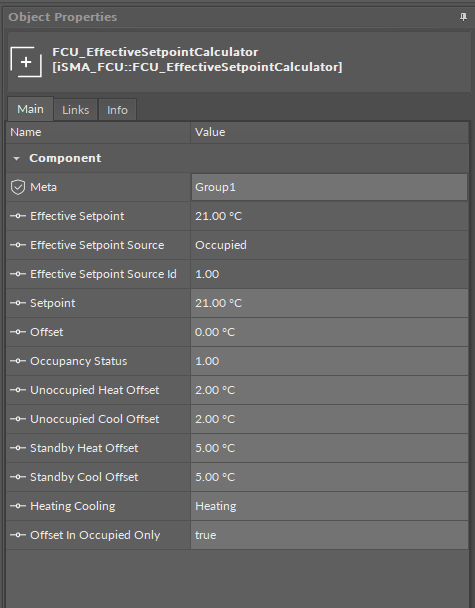This screenshot has height=608, width=475.
Task: Click the slot icon beside Effective Setpoint
Action: (18, 216)
